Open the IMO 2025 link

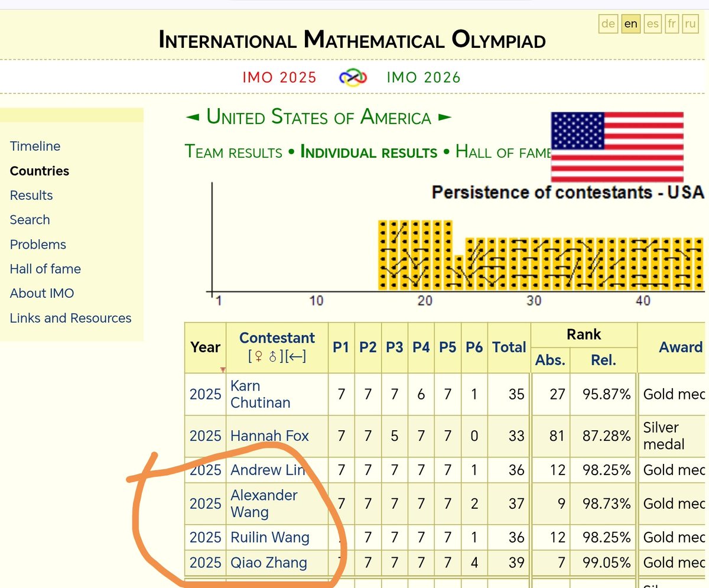279,77
